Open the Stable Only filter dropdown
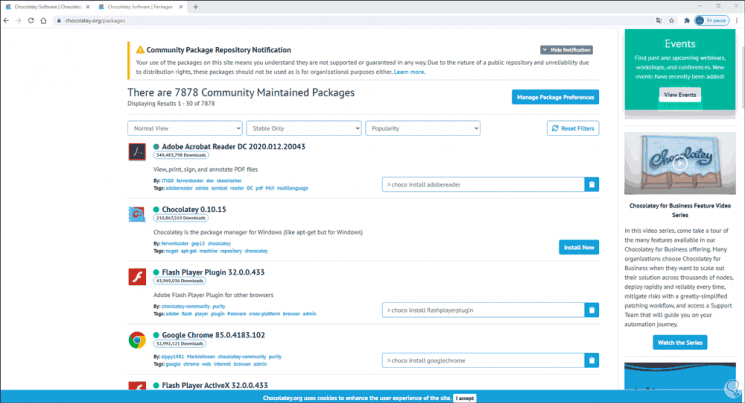The image size is (745, 403). coord(304,128)
